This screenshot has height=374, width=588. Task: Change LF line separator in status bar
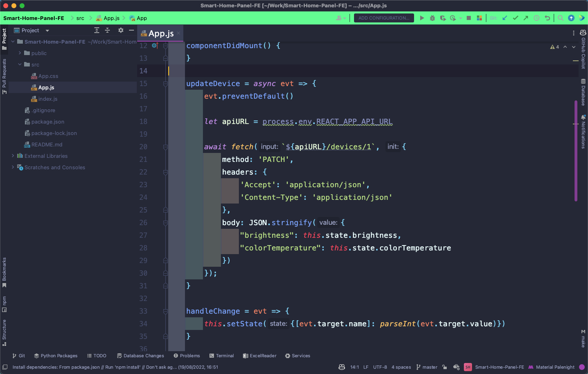[x=366, y=367]
